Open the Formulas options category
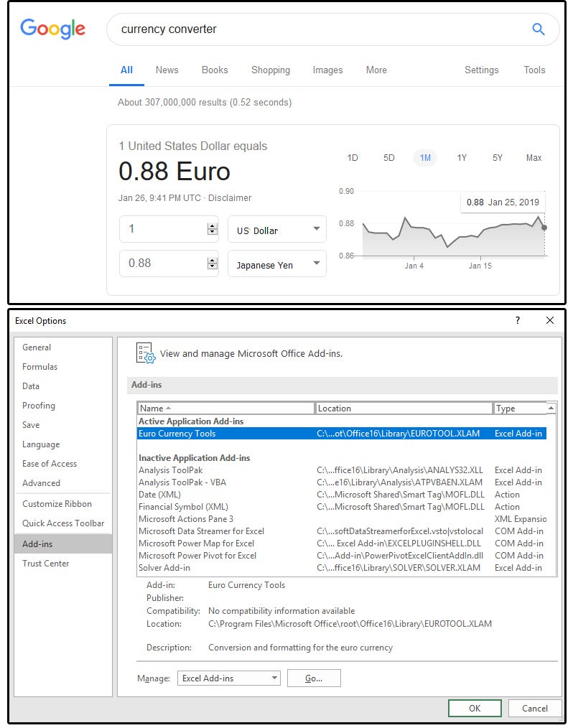This screenshot has width=573, height=728. coord(62,367)
